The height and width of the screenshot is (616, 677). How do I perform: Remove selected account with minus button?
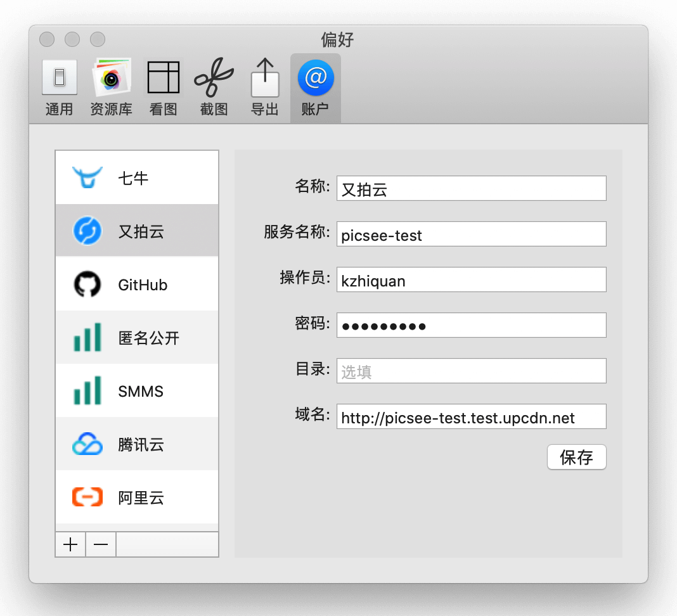101,544
